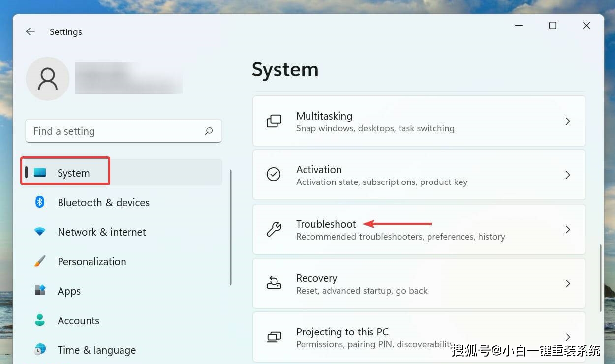Click the 'Settings' window title text
615x364 pixels.
pyautogui.click(x=65, y=32)
